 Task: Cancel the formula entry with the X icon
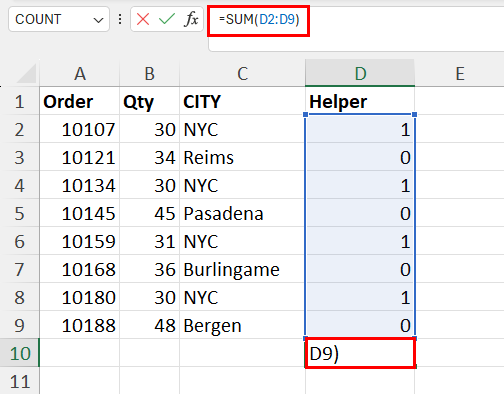(x=143, y=19)
